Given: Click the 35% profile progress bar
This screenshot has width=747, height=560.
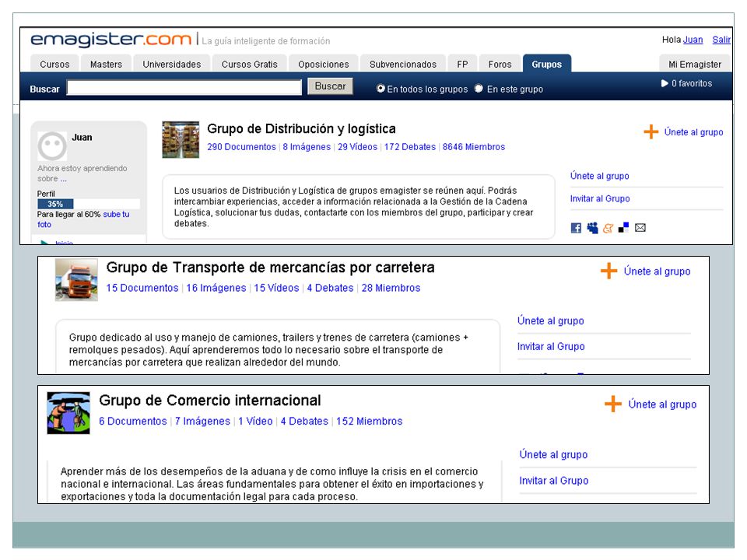Looking at the screenshot, I should [x=88, y=204].
